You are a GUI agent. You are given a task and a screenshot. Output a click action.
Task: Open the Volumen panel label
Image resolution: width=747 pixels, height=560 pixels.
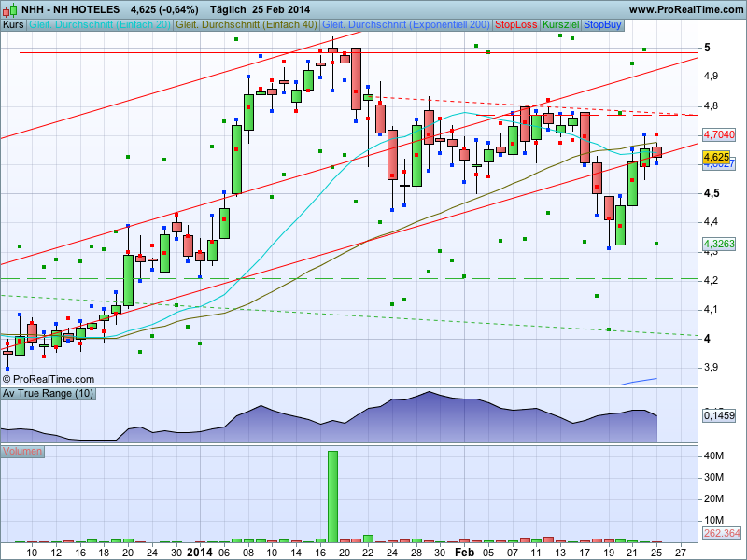[22, 452]
